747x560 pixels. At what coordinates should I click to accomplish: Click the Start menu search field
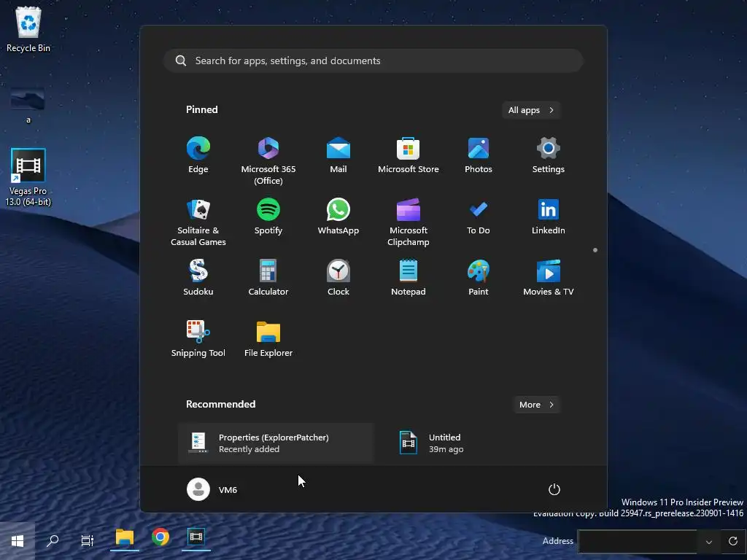click(x=373, y=61)
